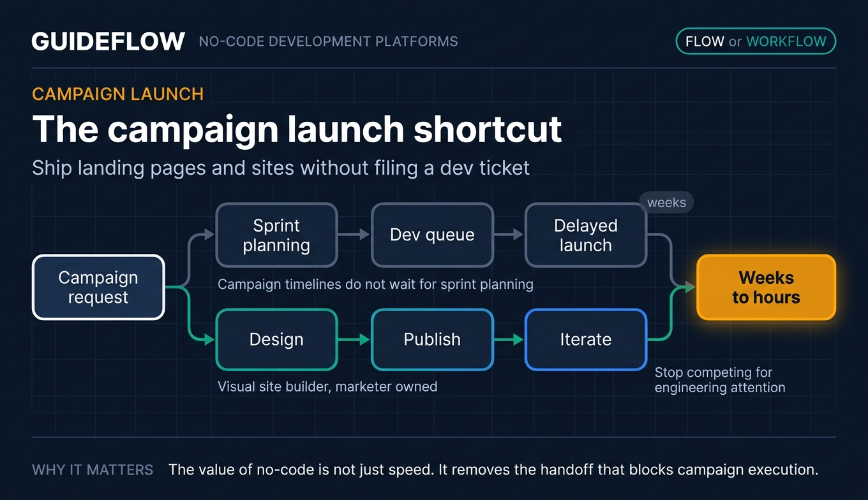868x500 pixels.
Task: Select the blue 'Iterate' node
Action: click(x=586, y=339)
